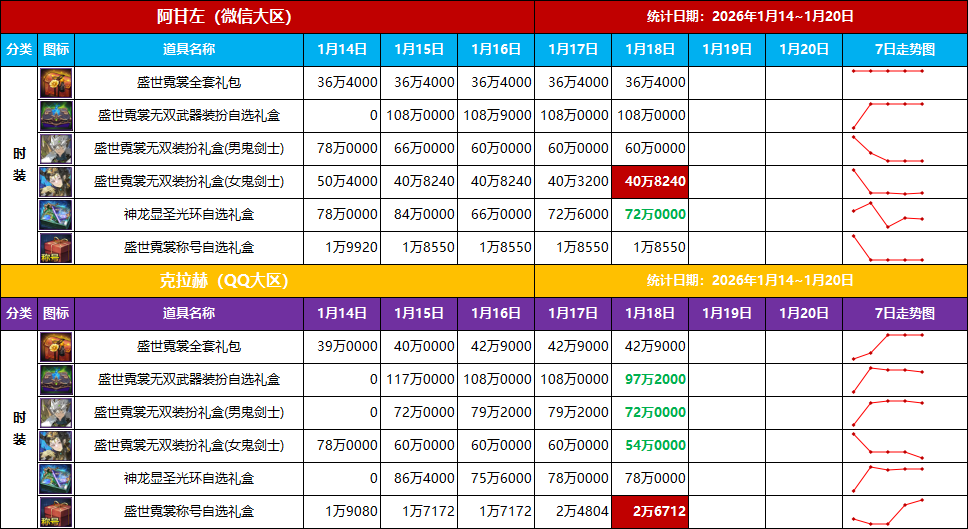Click the 盛世霓裳全套礼包 icon in 克拉赫 table
The height and width of the screenshot is (529, 968).
click(56, 347)
